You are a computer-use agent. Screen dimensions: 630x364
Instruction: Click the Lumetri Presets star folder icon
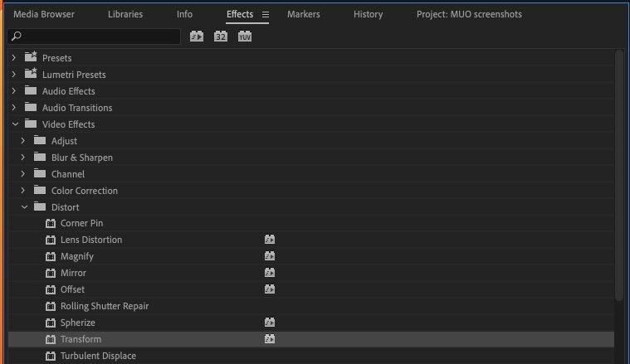point(31,75)
